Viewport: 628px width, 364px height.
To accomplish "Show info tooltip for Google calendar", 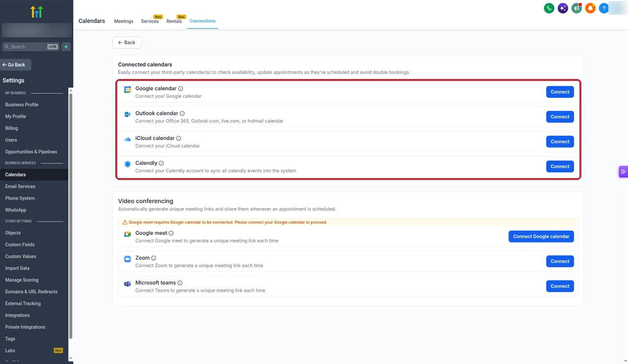I will [181, 89].
